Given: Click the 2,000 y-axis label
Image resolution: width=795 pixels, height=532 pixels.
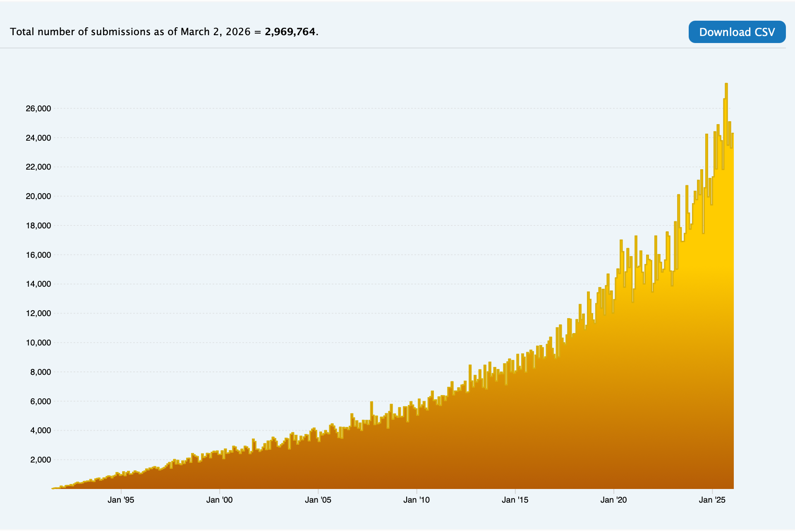Looking at the screenshot, I should 41,459.
